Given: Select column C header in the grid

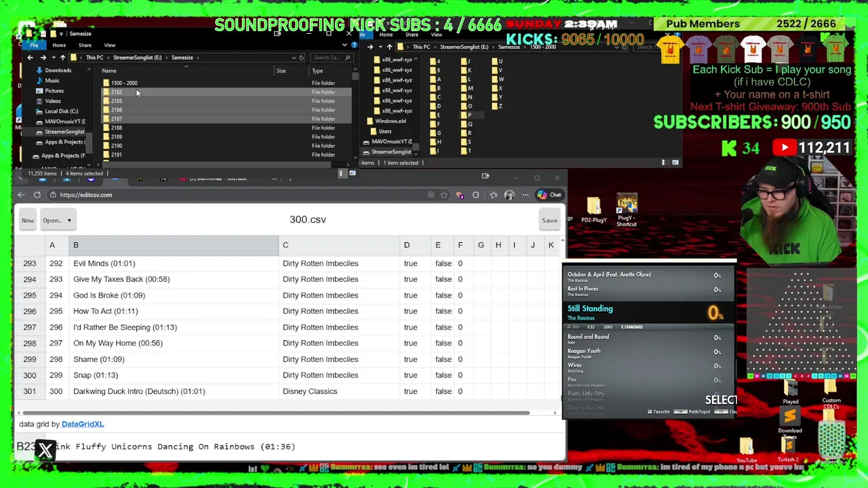Looking at the screenshot, I should pyautogui.click(x=339, y=245).
